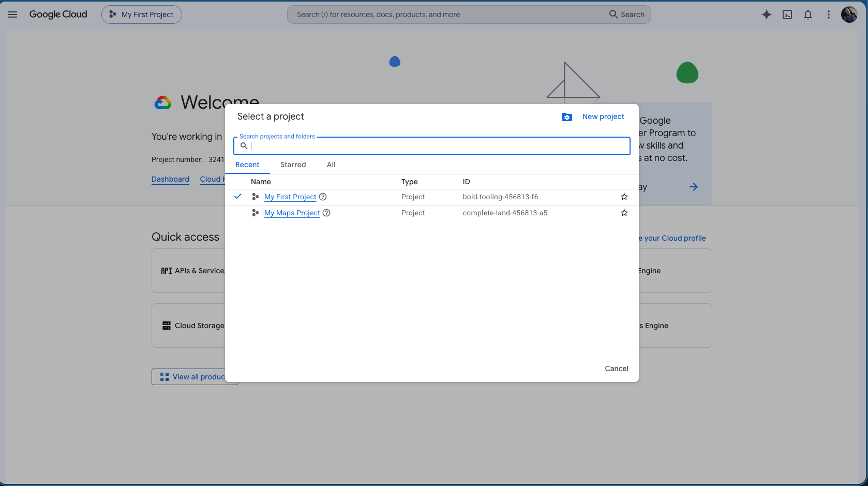
Task: Open the Cloud profile link
Action: tap(672, 238)
